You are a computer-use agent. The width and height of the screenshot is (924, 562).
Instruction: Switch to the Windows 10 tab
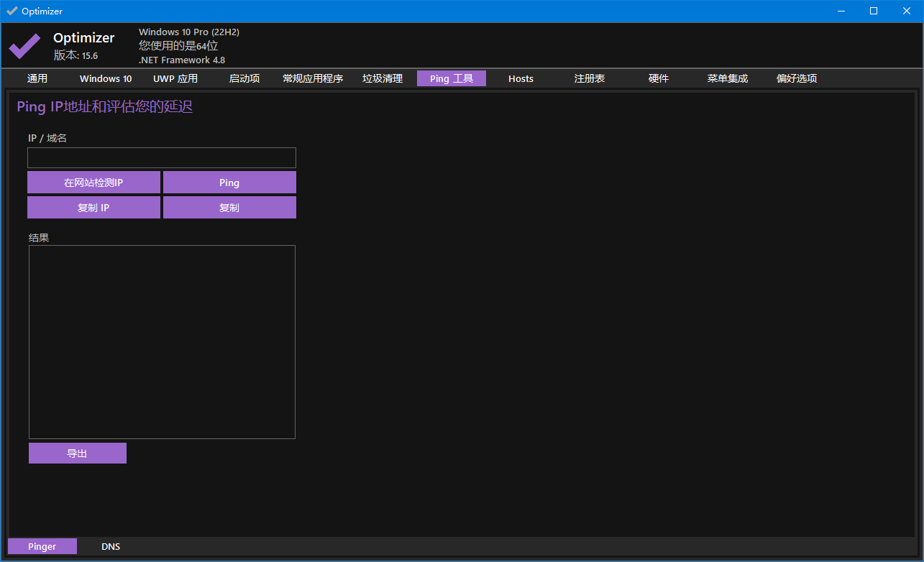tap(106, 78)
